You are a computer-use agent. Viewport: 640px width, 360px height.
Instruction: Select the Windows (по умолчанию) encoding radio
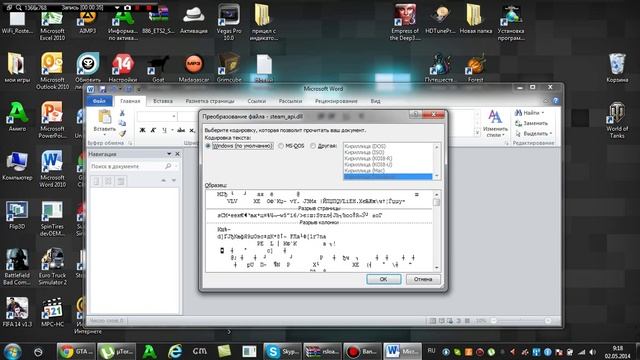click(208, 146)
